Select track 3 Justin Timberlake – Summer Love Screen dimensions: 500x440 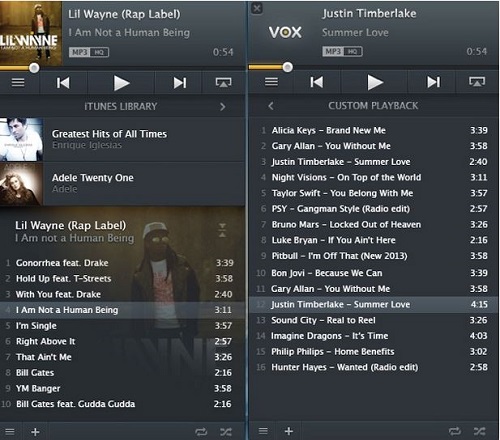pyautogui.click(x=374, y=162)
